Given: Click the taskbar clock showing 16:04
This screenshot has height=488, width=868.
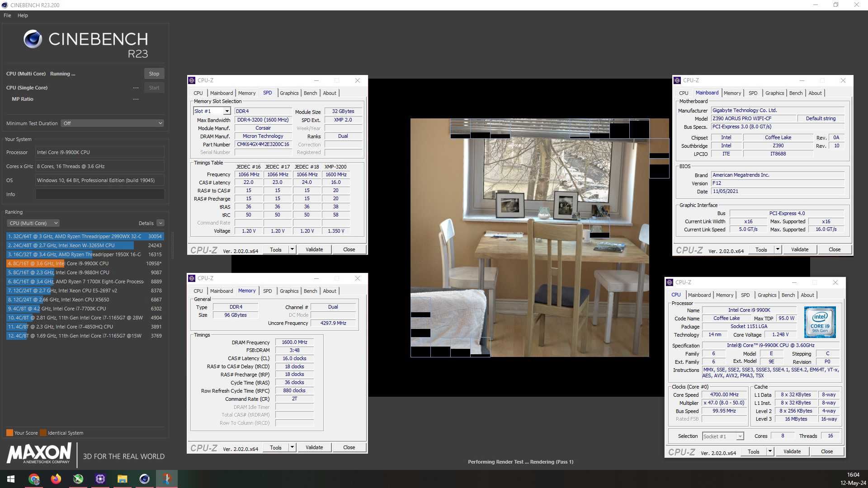Looking at the screenshot, I should point(853,475).
